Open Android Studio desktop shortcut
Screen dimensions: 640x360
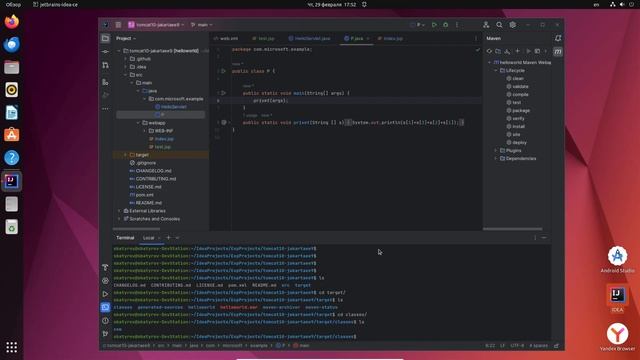click(x=618, y=259)
